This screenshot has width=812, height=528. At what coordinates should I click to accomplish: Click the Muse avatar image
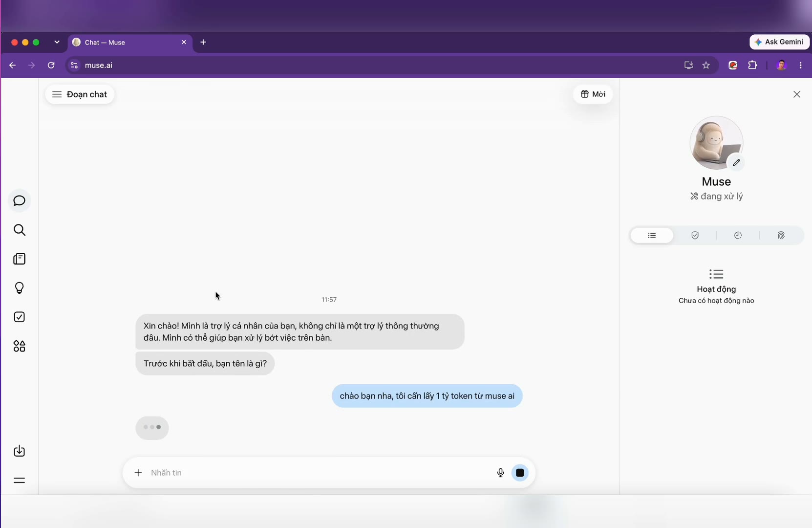click(x=716, y=143)
